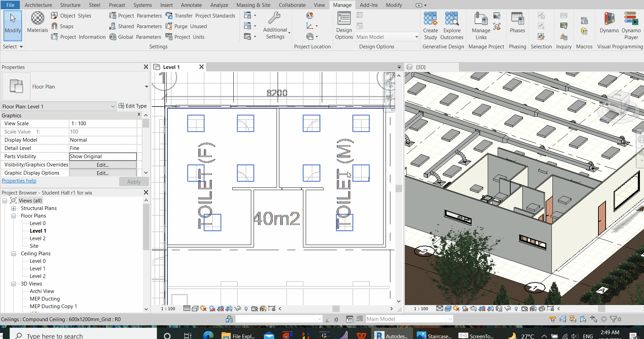Switch to the Collaborate ribbon tab
This screenshot has width=644, height=339.
pyautogui.click(x=292, y=5)
